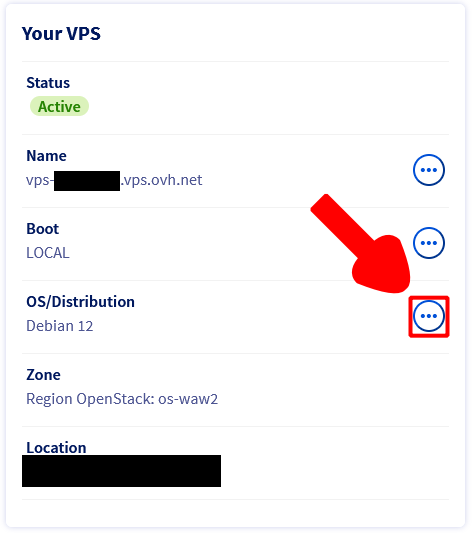
Task: Click the redacted Location value block
Action: pyautogui.click(x=121, y=471)
